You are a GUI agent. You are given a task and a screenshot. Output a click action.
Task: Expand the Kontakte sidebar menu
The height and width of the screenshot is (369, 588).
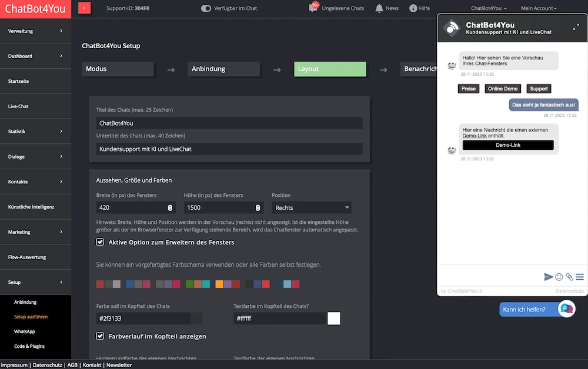tap(36, 182)
